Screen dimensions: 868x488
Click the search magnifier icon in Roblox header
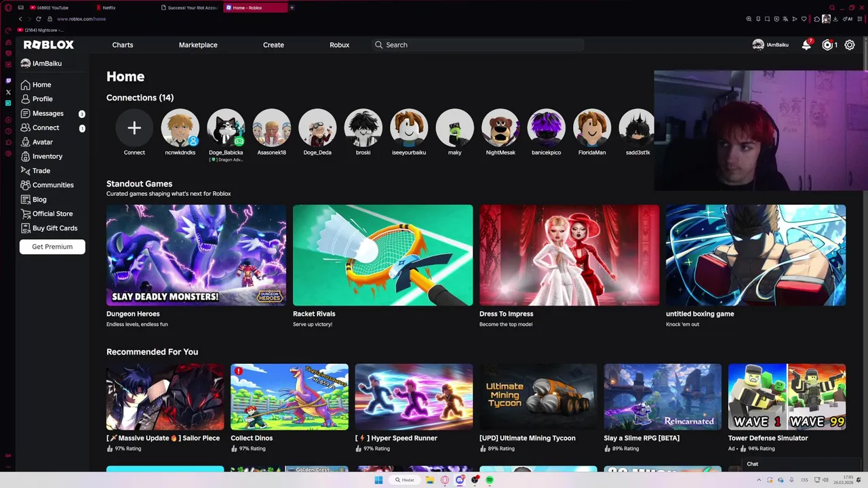(x=378, y=45)
